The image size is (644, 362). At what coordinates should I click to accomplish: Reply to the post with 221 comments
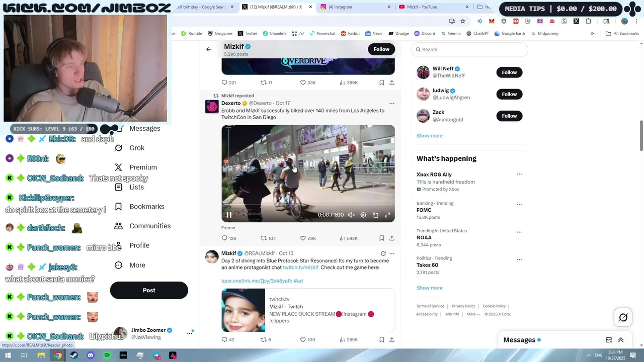tap(229, 82)
